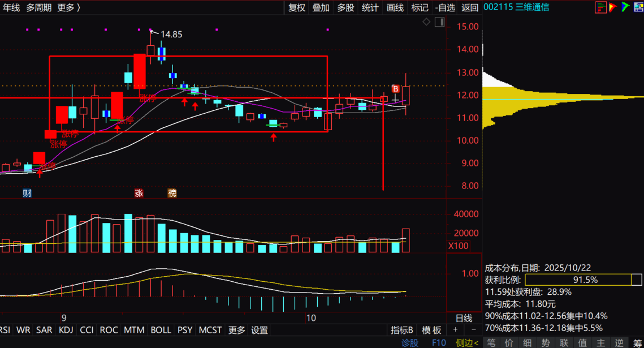
Task: Open indicator 设置 settings
Action: pos(260,330)
